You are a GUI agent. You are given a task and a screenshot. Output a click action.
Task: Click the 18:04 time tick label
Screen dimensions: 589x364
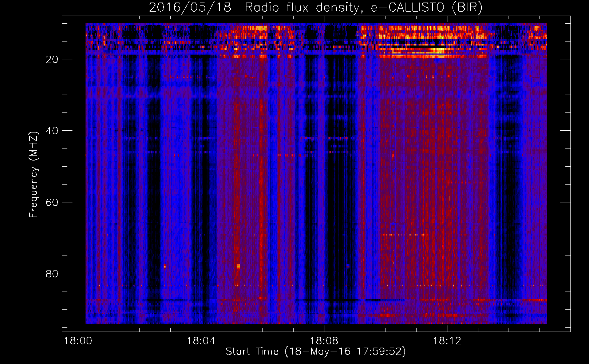coord(201,341)
